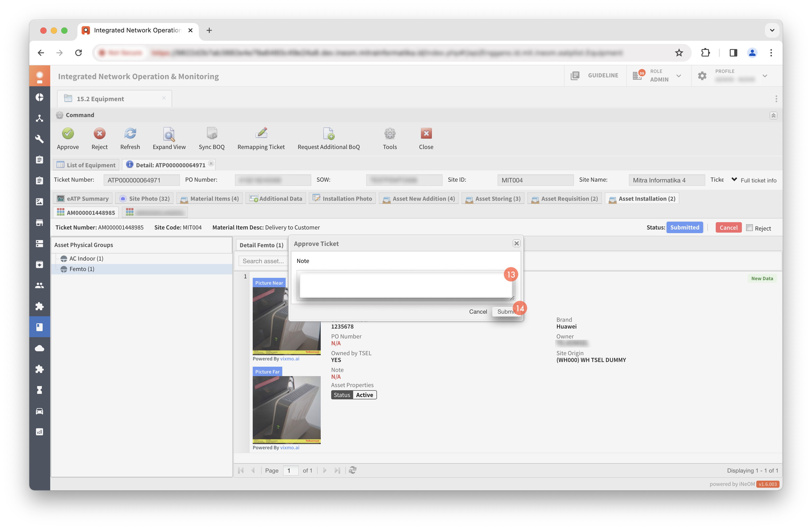The image size is (812, 529).
Task: Open the PROFILE dropdown chevron
Action: click(765, 76)
